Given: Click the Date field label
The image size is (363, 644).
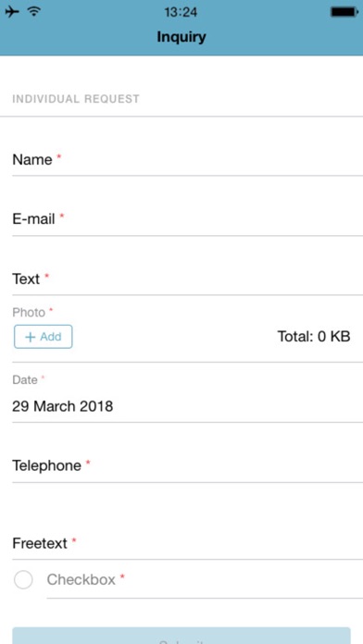Looking at the screenshot, I should (25, 380).
